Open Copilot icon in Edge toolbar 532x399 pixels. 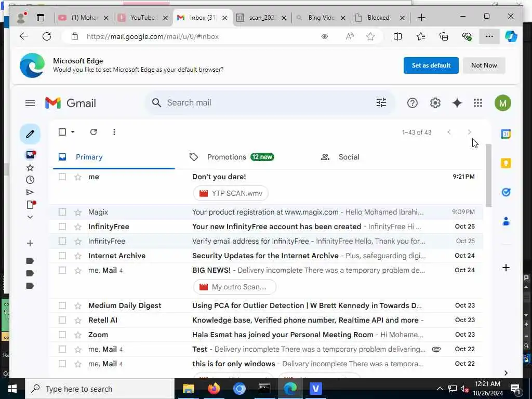[511, 36]
